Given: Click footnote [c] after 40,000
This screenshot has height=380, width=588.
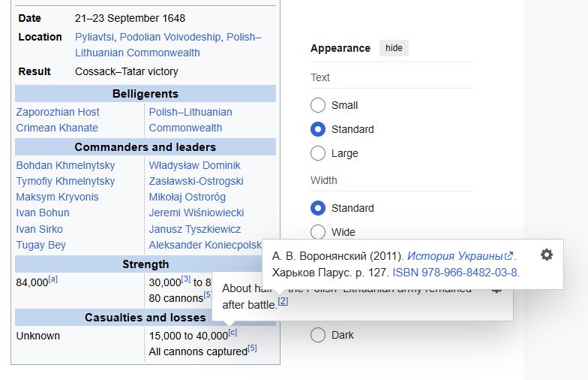Looking at the screenshot, I should coord(232,332).
